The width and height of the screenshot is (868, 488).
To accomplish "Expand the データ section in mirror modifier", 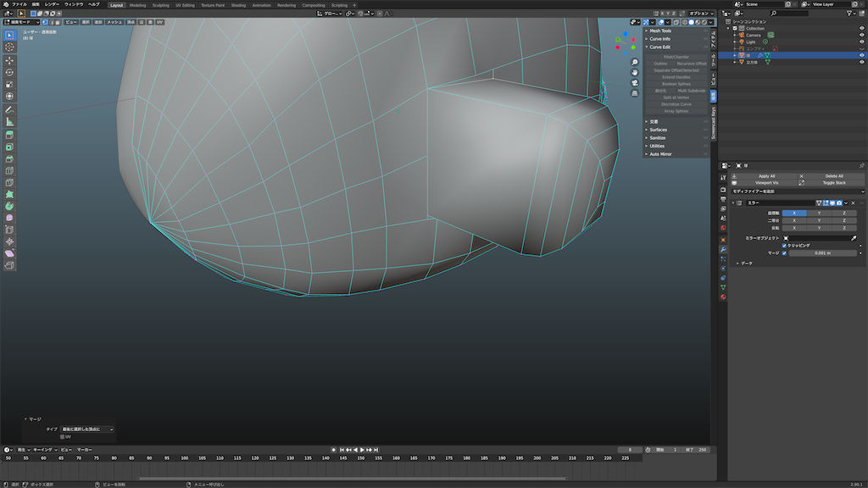I will 744,263.
